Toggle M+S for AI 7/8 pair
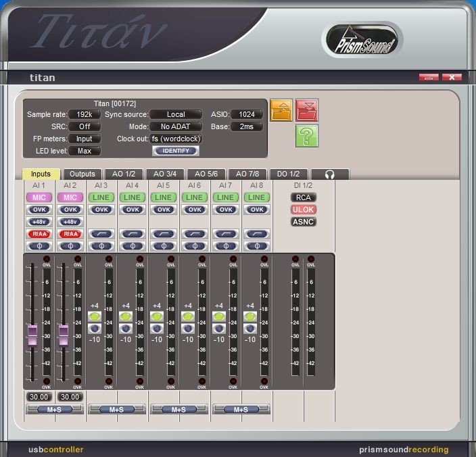This screenshot has width=476, height=457. 241,410
